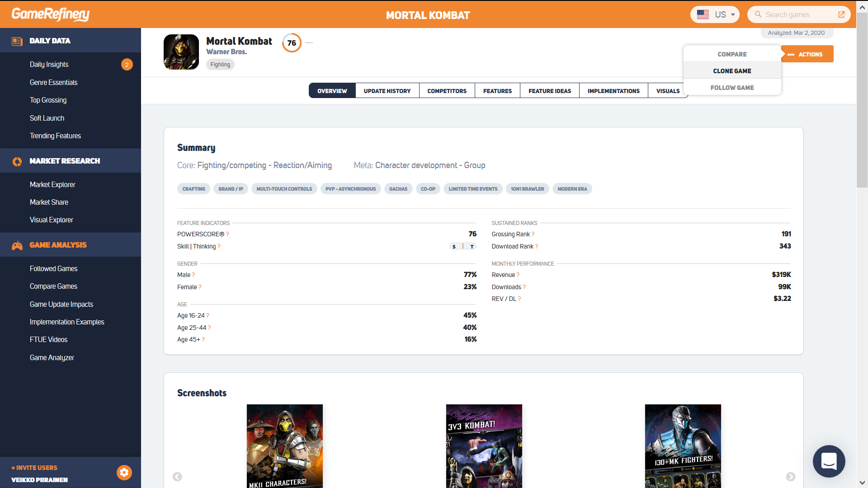Click the CRAFTING feature tag
Image resolution: width=868 pixels, height=488 pixels.
pyautogui.click(x=194, y=189)
